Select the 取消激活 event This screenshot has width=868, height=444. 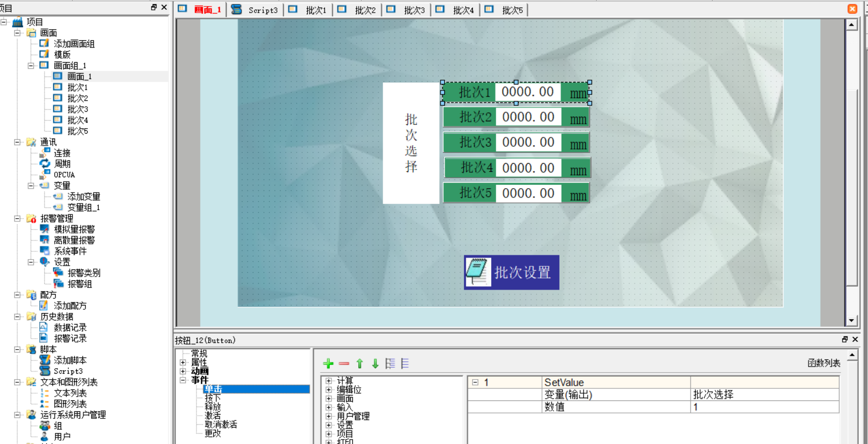click(x=221, y=424)
